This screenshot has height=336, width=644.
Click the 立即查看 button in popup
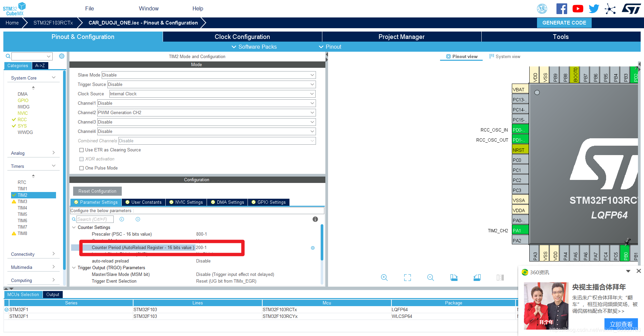pyautogui.click(x=621, y=324)
